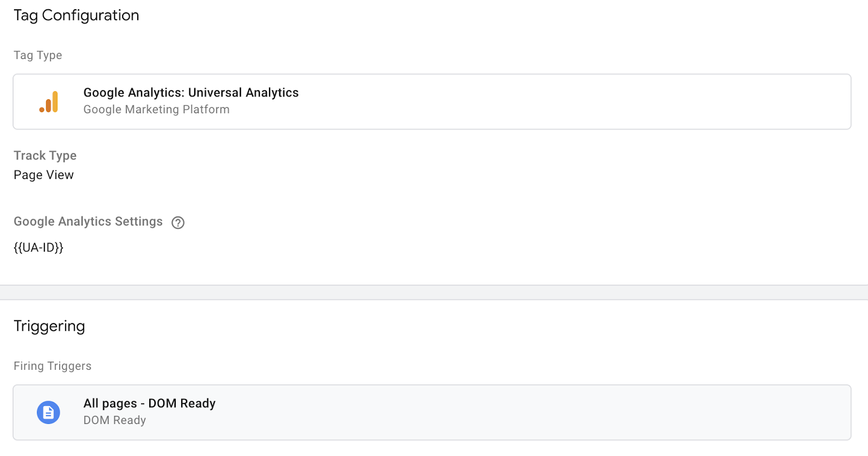Click empty space inside the tag type card

[542, 102]
